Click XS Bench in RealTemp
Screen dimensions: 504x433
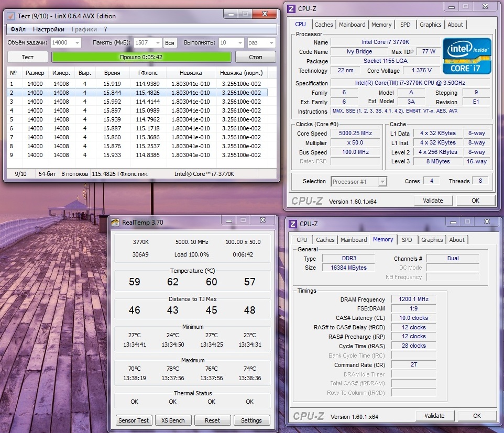(x=173, y=420)
